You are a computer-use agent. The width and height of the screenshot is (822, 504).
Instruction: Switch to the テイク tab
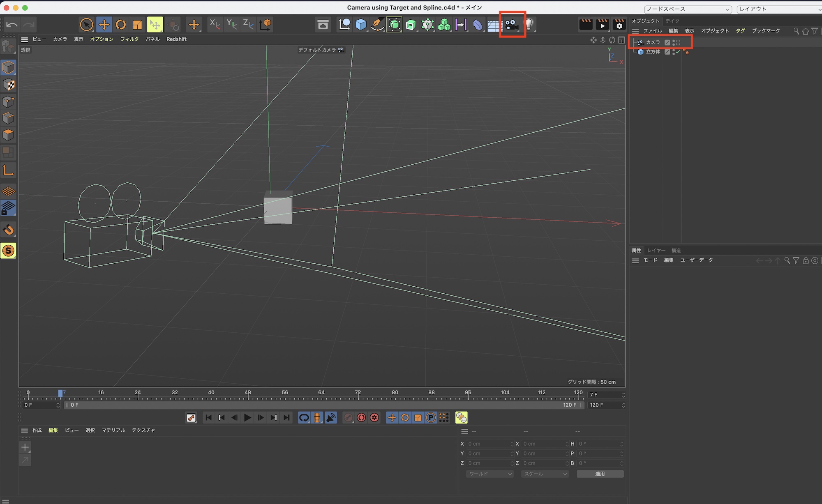(x=672, y=21)
